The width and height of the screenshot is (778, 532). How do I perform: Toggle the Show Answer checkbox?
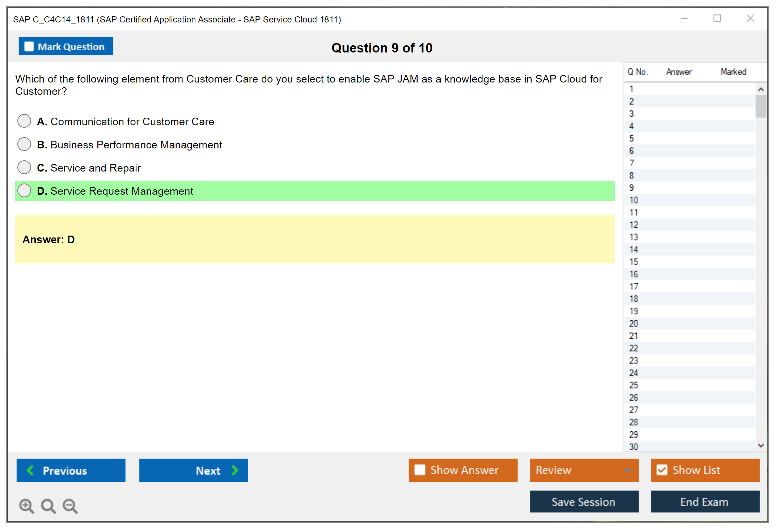click(420, 470)
